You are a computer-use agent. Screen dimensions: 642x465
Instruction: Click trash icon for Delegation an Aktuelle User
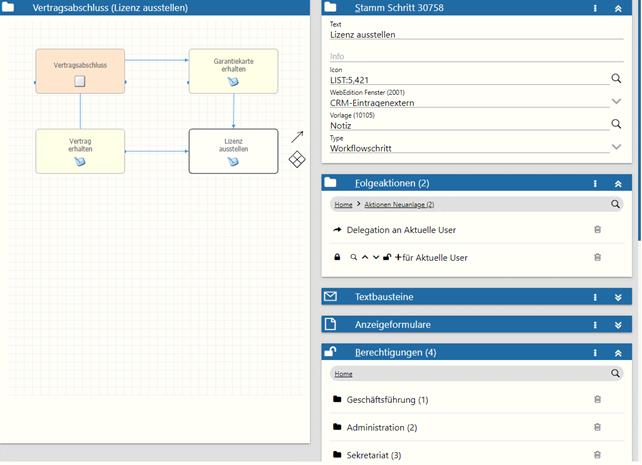point(598,230)
